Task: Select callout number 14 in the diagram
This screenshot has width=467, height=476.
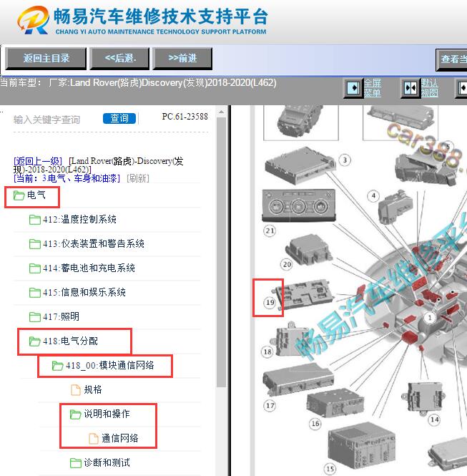Action: pos(434,419)
